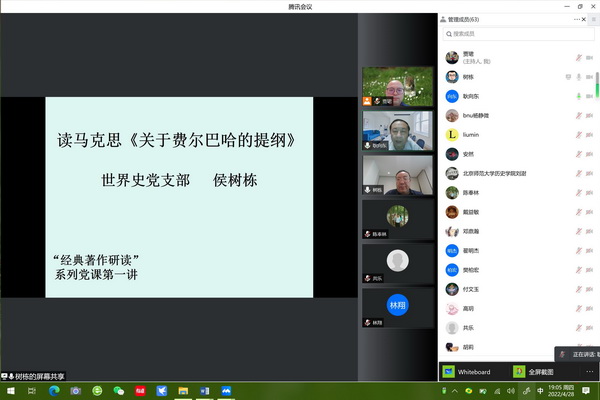
Task: Toggle microphone for participant 树栋
Action: coord(579,76)
